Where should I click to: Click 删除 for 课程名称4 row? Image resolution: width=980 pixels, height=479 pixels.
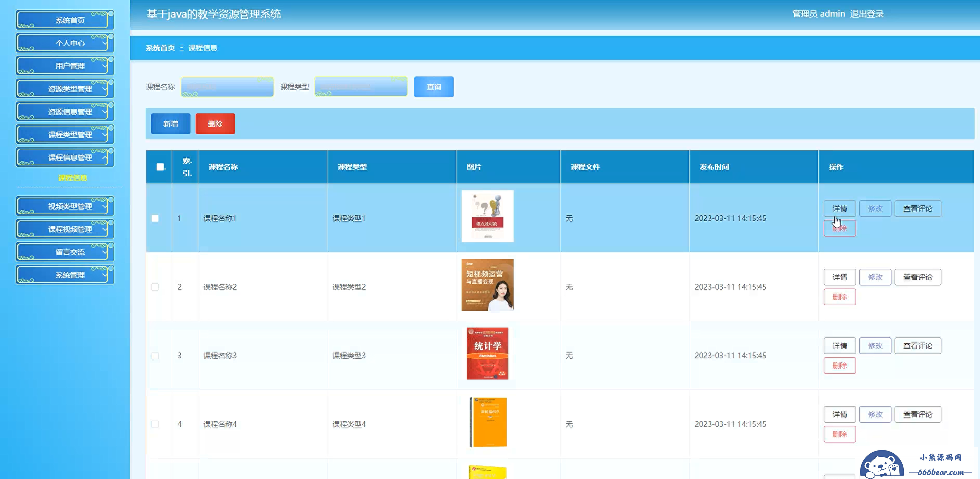pos(840,434)
